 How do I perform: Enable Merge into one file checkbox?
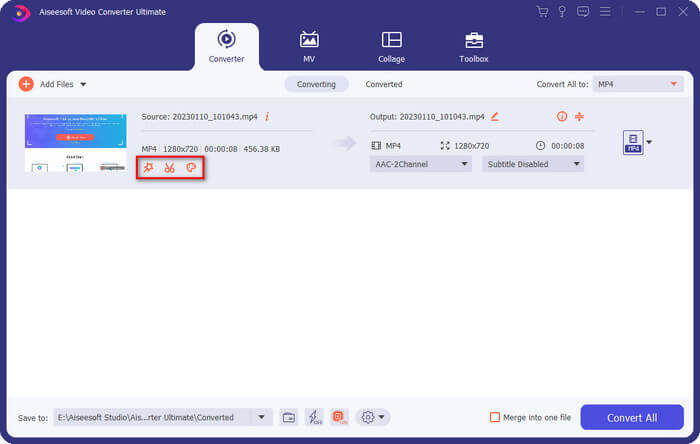[x=495, y=417]
